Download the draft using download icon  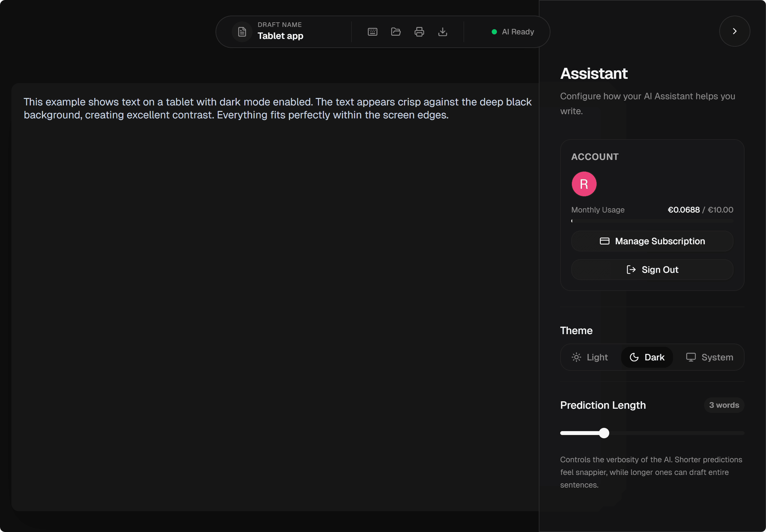(442, 32)
